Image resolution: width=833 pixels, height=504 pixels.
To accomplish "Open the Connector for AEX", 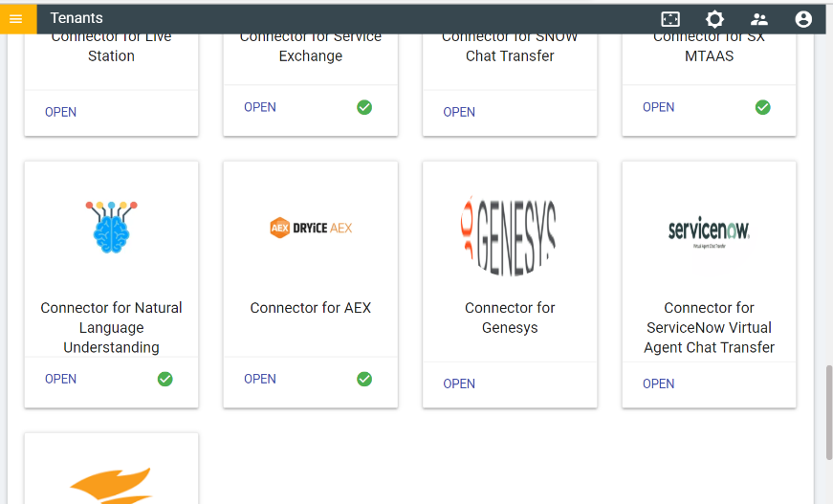I will click(260, 379).
